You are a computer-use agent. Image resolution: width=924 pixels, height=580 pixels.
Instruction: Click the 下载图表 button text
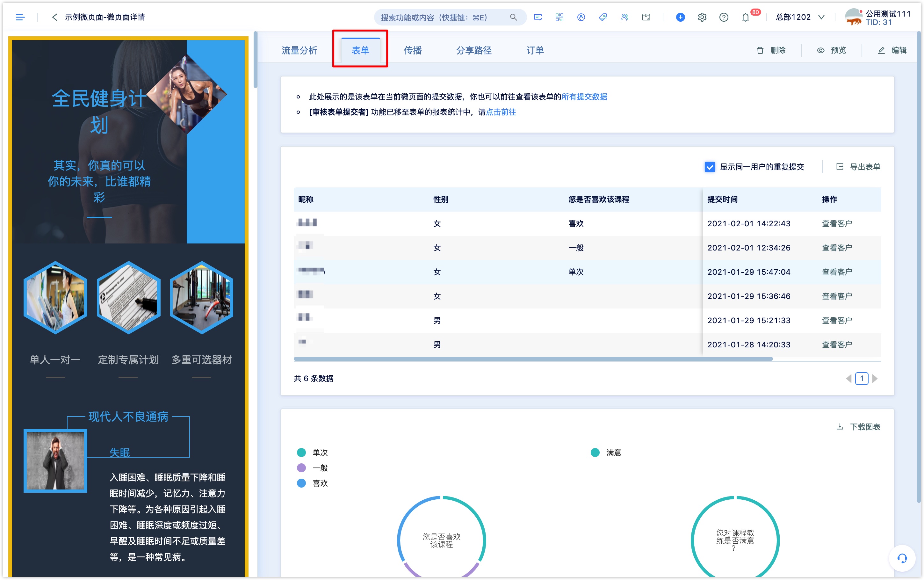[x=865, y=427]
